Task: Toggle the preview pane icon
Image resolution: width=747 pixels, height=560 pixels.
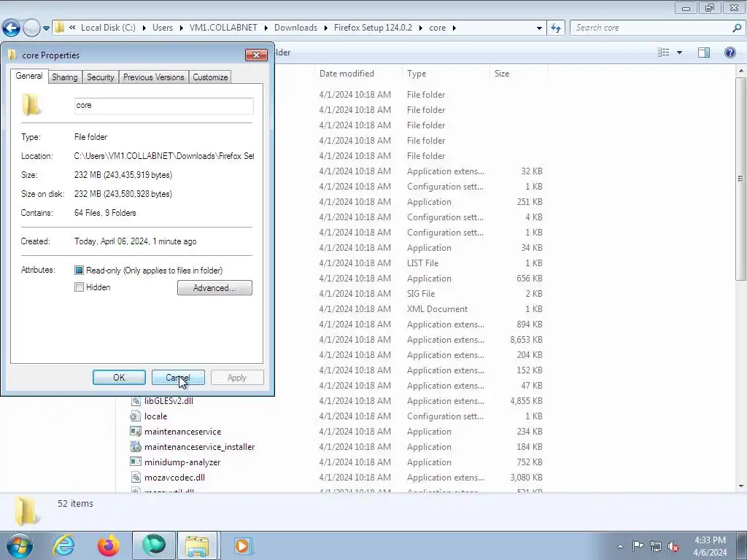Action: pos(704,52)
